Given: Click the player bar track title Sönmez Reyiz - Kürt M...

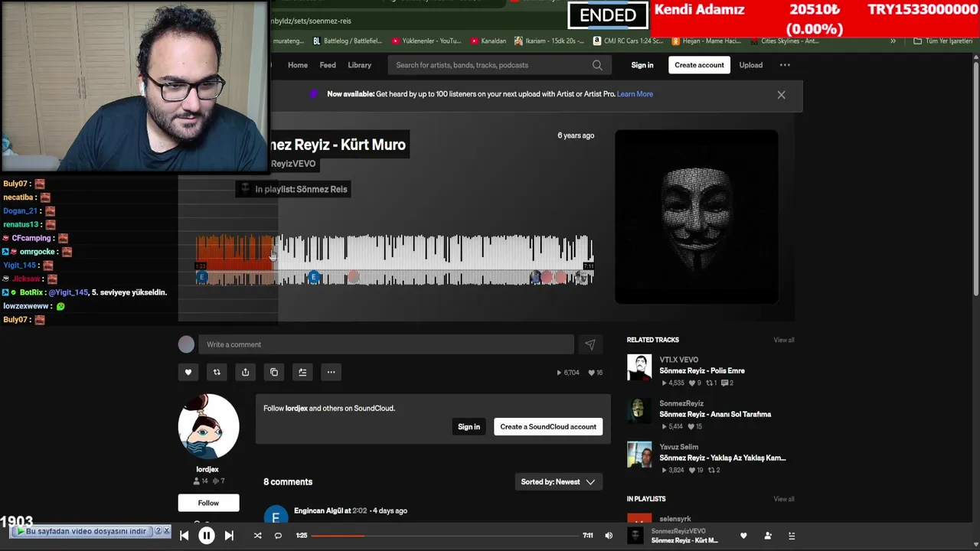Looking at the screenshot, I should [x=684, y=540].
